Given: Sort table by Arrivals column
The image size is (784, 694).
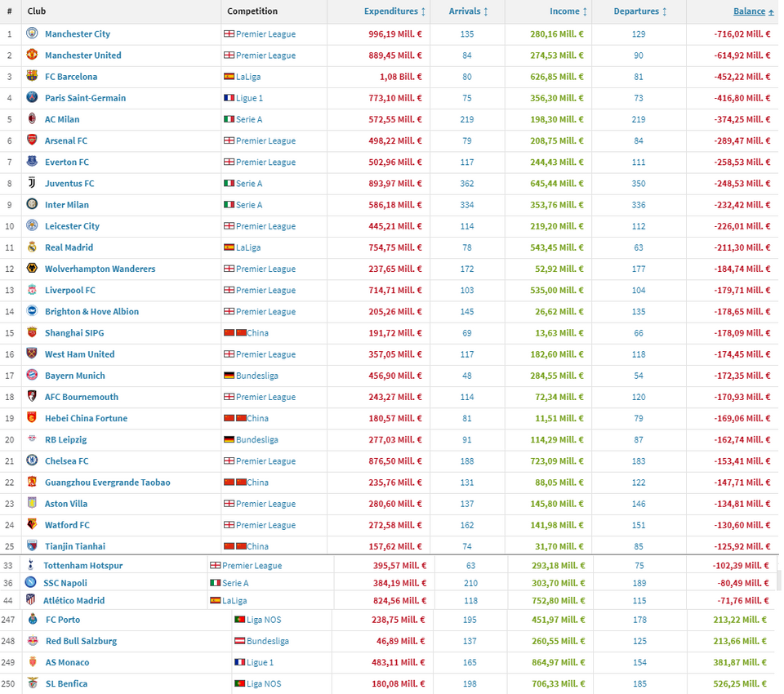Looking at the screenshot, I should (469, 11).
